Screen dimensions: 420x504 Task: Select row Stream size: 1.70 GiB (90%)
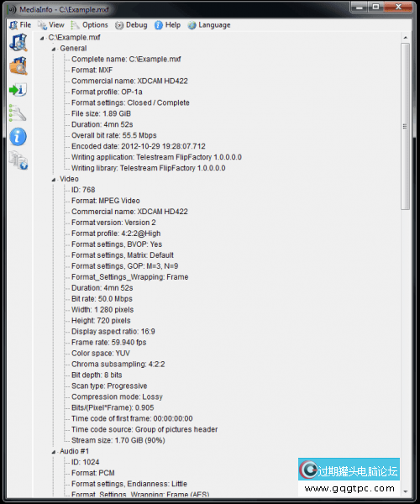point(118,441)
